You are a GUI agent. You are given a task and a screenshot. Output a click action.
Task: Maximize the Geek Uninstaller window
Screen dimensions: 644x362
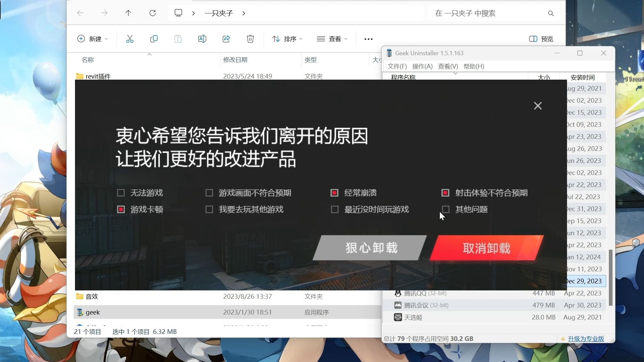point(580,53)
